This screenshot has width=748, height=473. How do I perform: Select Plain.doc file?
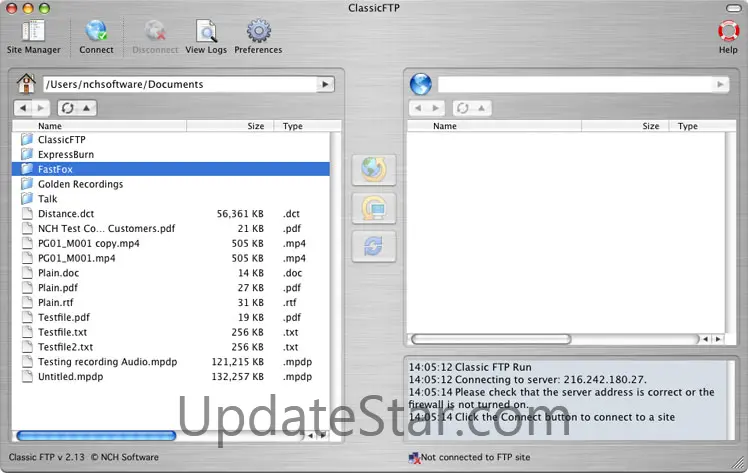171,273
